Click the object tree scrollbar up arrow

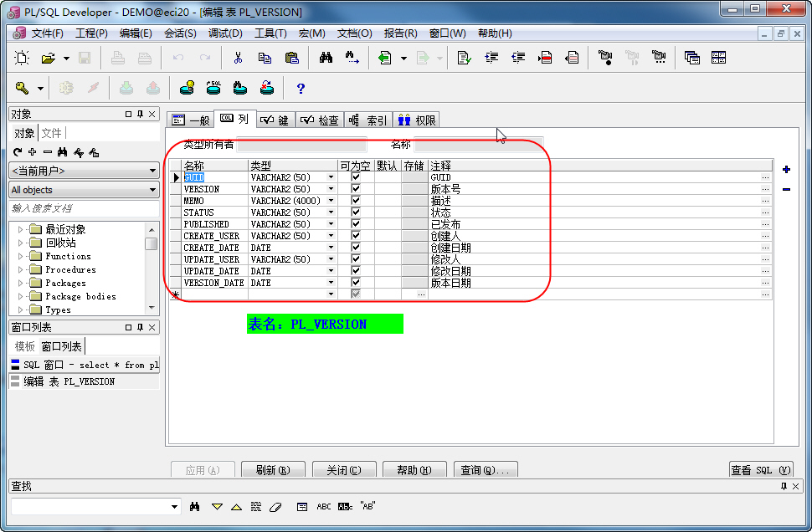(x=152, y=229)
